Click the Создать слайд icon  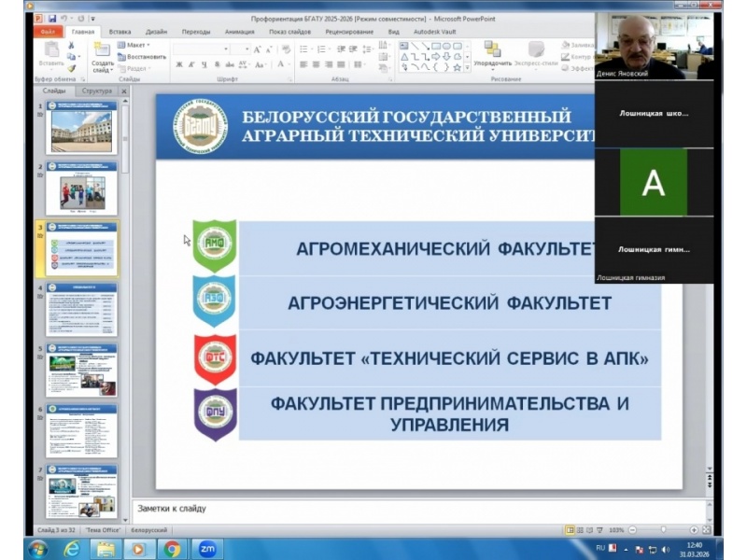[103, 53]
